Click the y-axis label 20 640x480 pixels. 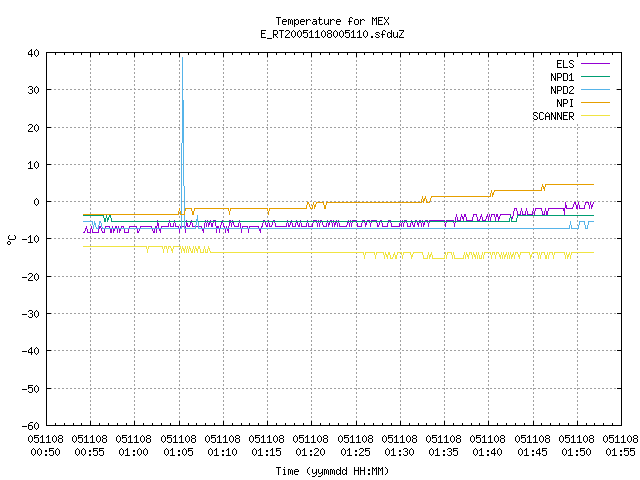point(33,128)
